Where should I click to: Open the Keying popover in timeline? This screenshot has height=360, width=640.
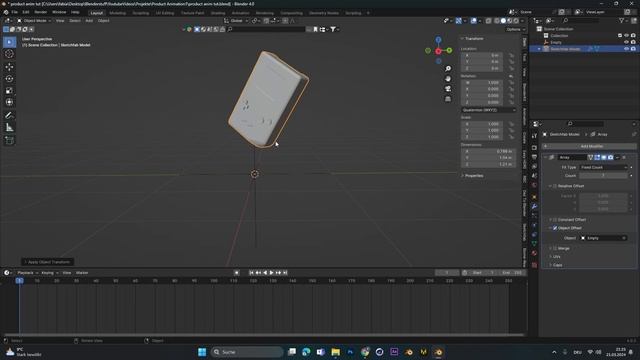point(49,273)
